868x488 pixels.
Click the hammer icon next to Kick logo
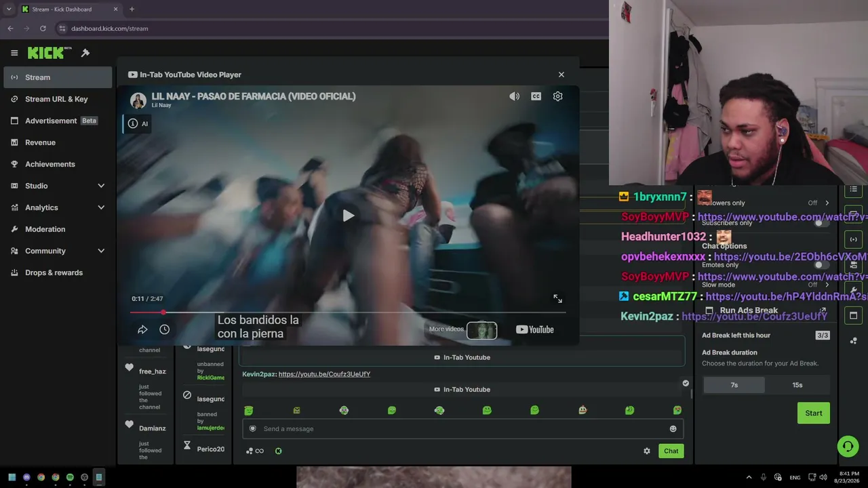coord(85,53)
